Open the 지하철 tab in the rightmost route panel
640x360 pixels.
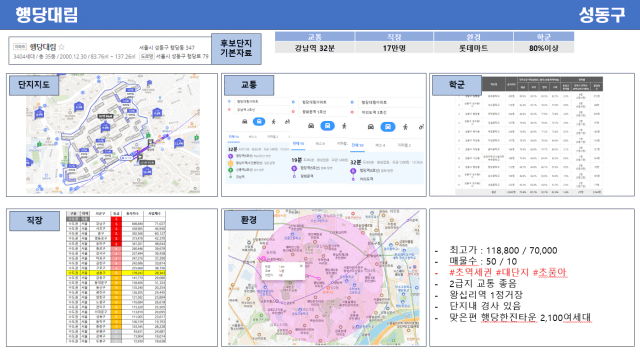coord(404,145)
